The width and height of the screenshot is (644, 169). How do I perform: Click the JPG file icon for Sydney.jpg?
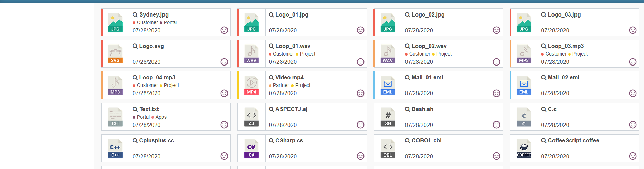[x=115, y=22]
